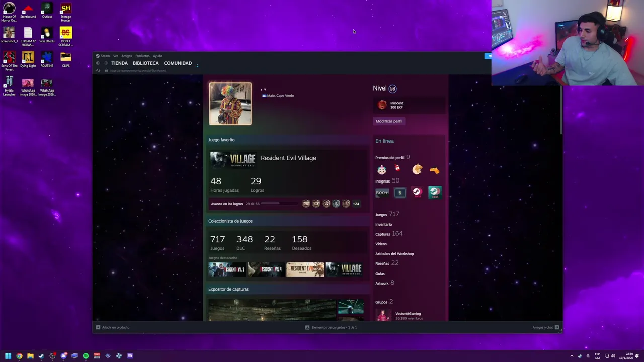Select the Outlast desktop shortcut
The height and width of the screenshot is (362, 644).
(47, 11)
